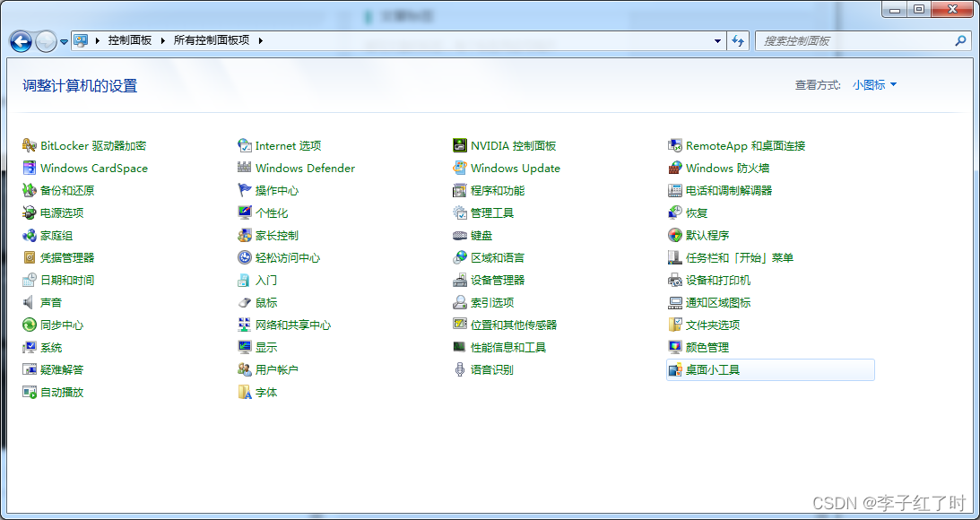
Task: Open the 键盘 keyboard icon
Action: click(459, 236)
